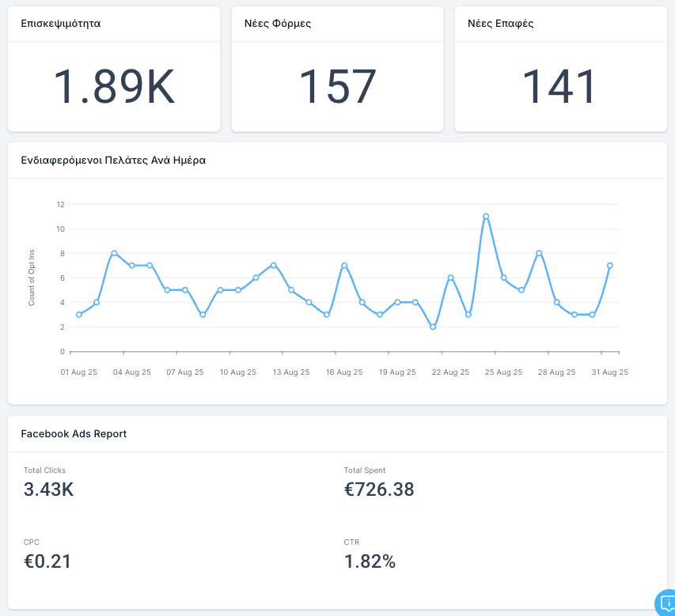
Task: Select the Νέες Φόρμες card title
Action: click(278, 23)
